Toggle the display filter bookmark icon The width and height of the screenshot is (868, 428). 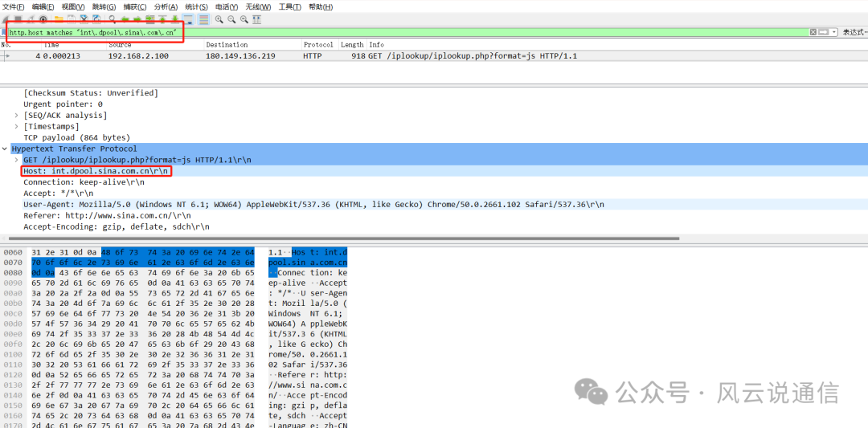[4, 33]
